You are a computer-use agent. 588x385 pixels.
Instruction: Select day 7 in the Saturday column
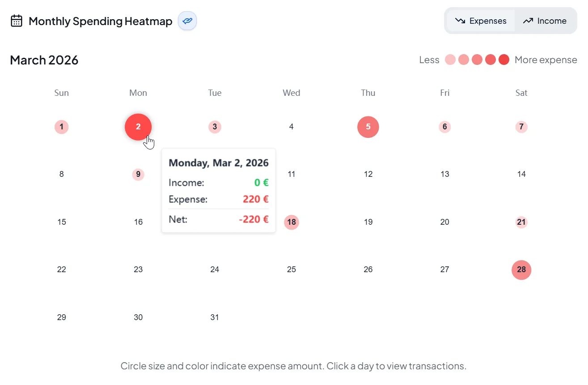tap(521, 127)
